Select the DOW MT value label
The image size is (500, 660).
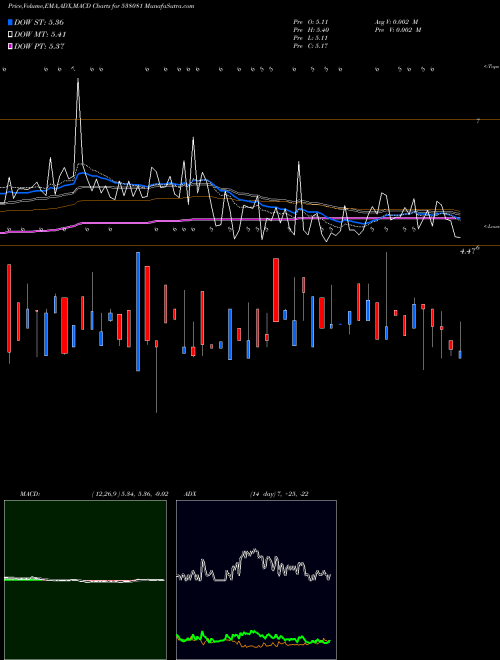40,35
